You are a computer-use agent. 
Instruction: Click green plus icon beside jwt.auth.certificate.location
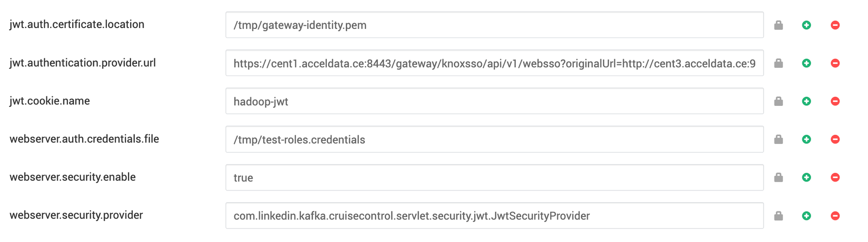click(807, 25)
